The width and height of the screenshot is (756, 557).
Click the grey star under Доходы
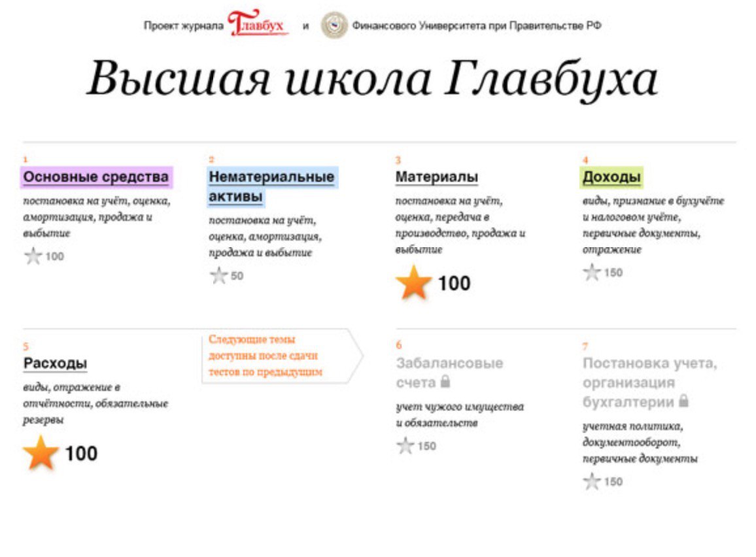click(592, 272)
